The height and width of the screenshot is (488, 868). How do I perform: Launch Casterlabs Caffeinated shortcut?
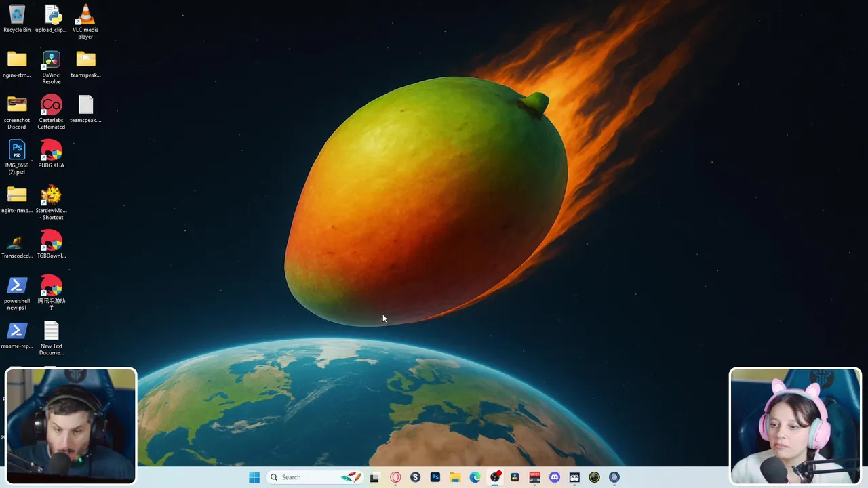click(52, 112)
